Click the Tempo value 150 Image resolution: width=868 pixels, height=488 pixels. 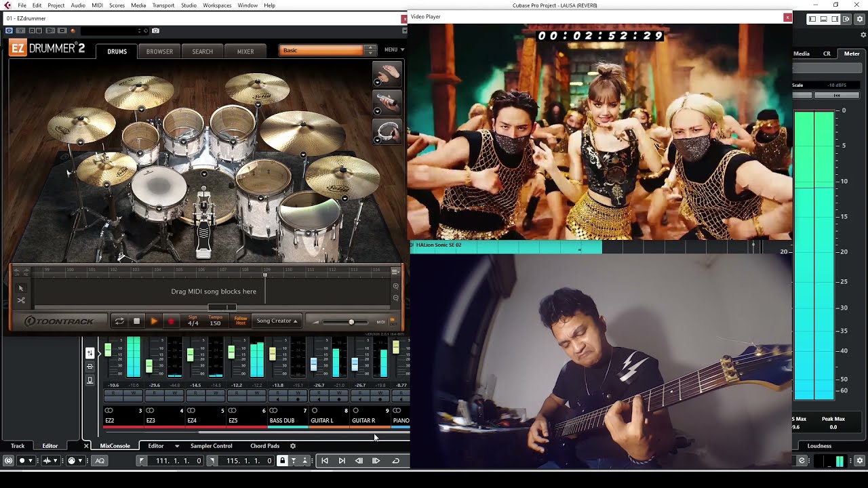point(215,323)
